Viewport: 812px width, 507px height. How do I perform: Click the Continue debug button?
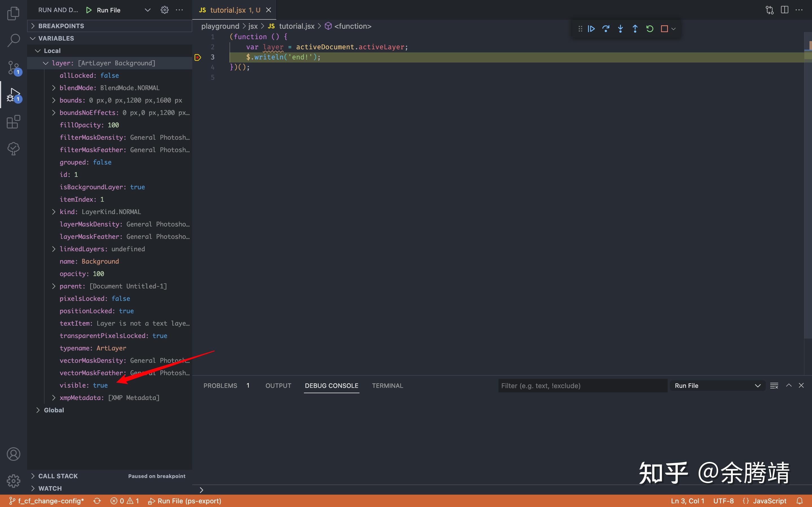pos(591,29)
